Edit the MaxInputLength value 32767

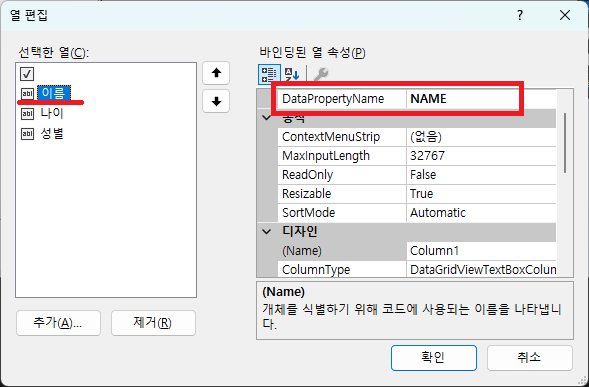pos(481,156)
